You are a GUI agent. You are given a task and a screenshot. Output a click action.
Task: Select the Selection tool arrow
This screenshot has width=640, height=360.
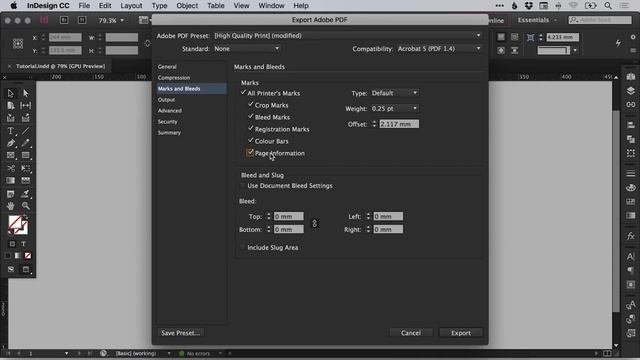tap(11, 93)
